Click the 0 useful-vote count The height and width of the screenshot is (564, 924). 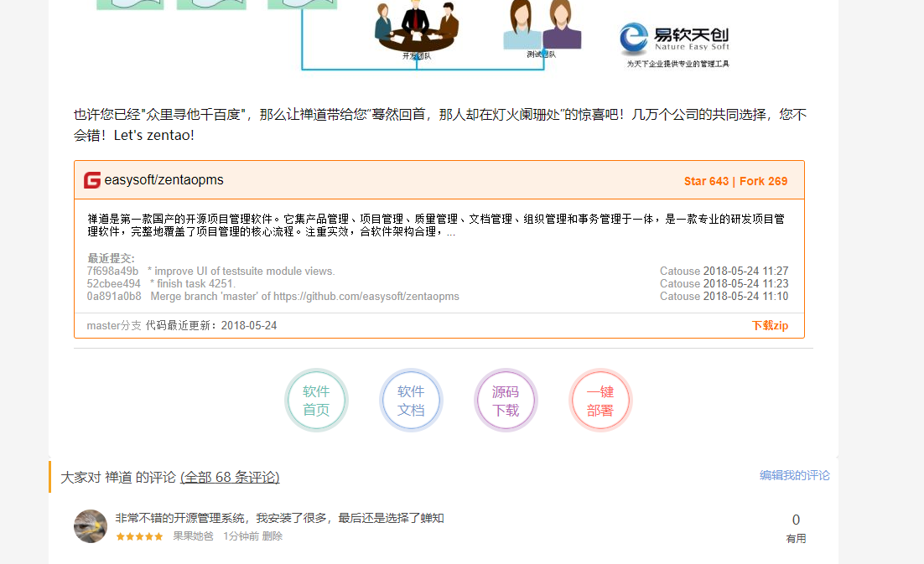tap(796, 520)
